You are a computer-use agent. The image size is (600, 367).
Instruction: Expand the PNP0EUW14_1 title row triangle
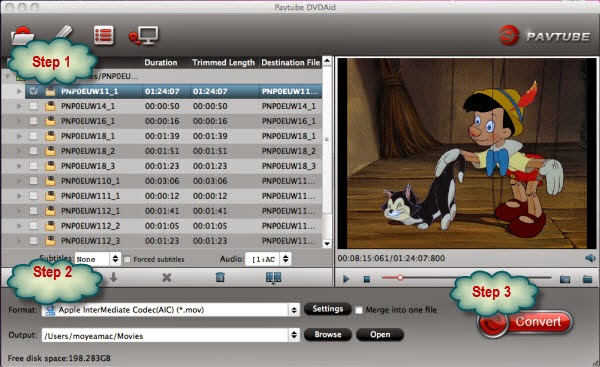tap(19, 106)
